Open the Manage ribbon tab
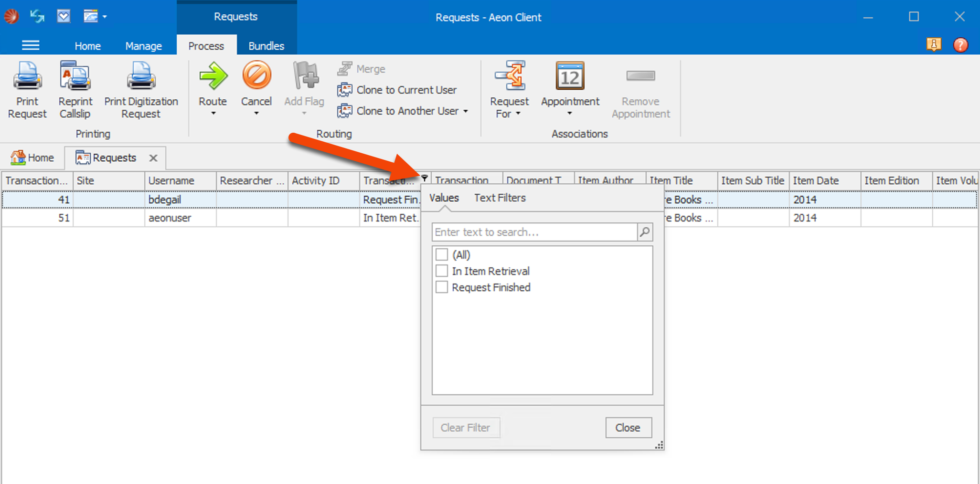This screenshot has height=484, width=980. 143,45
